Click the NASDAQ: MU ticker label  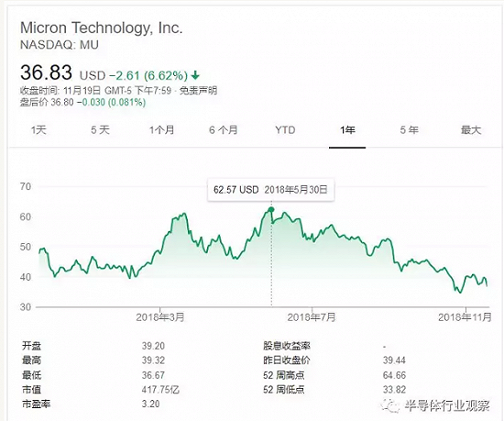click(60, 45)
